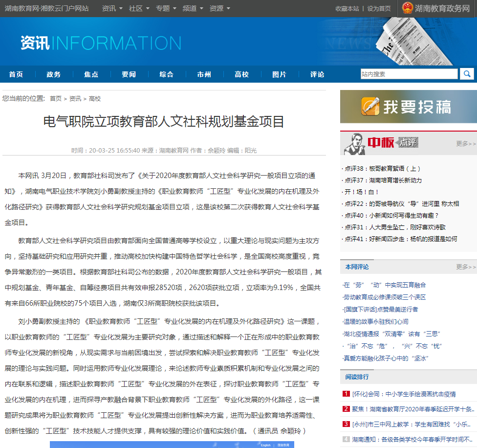
Task: Click the 阅读排行 section heading
Action: tap(357, 377)
